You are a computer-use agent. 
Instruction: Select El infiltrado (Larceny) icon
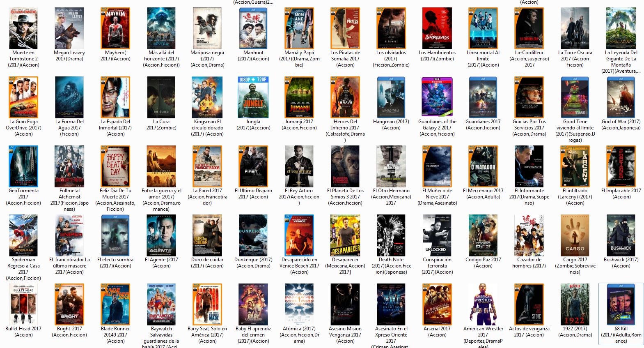click(575, 166)
